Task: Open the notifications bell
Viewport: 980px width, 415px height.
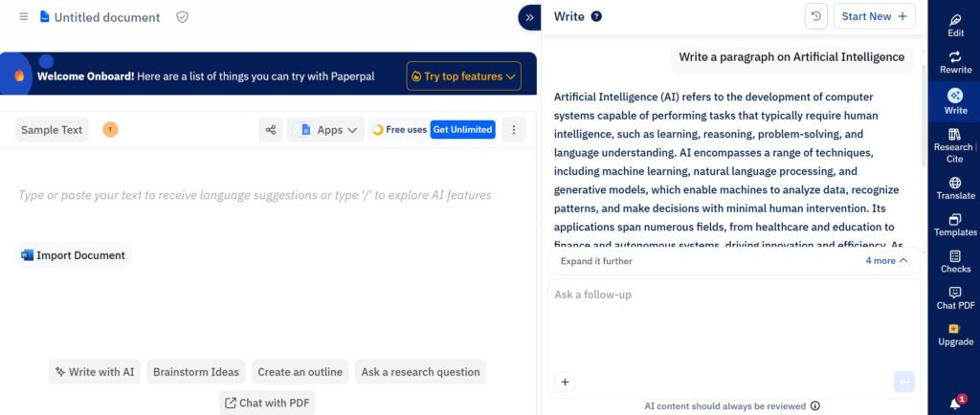Action: click(x=956, y=403)
